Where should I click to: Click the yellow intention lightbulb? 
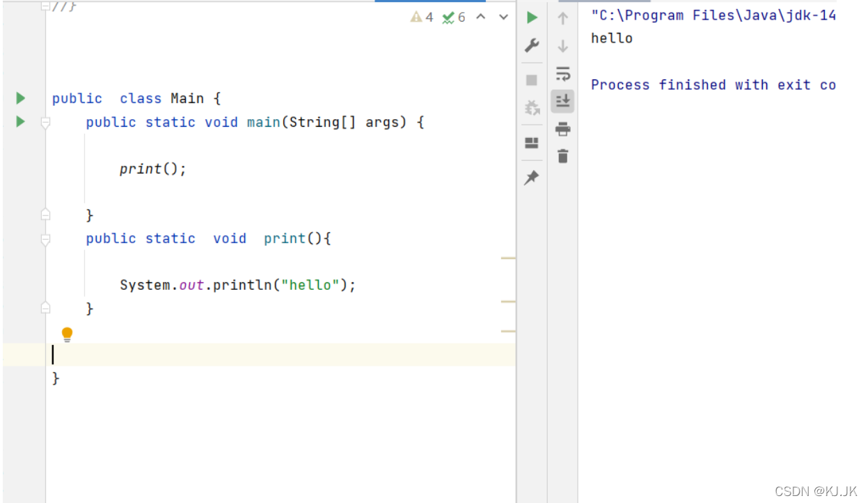pyautogui.click(x=67, y=334)
